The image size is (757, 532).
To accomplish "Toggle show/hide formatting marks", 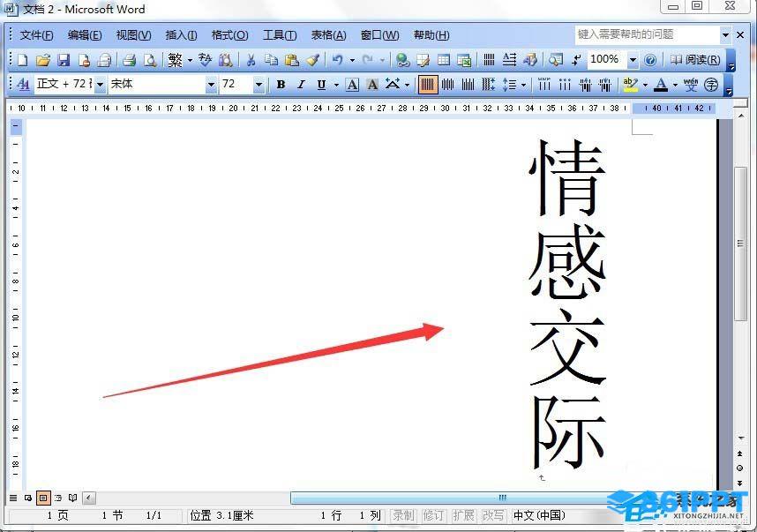I will click(x=575, y=60).
